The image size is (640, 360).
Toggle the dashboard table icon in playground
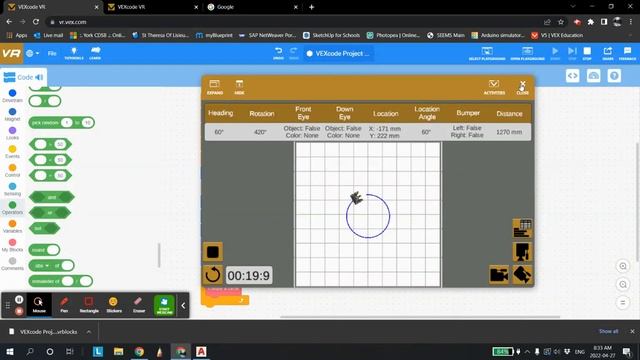[522, 228]
